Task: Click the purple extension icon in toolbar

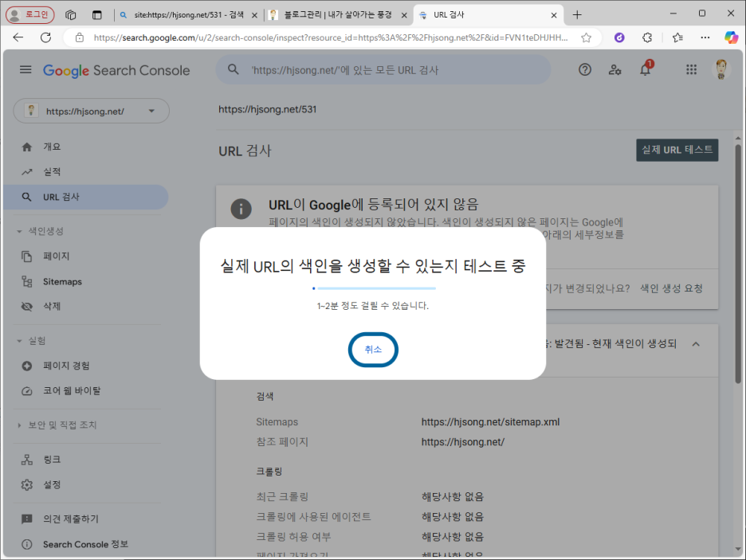Action: (619, 37)
